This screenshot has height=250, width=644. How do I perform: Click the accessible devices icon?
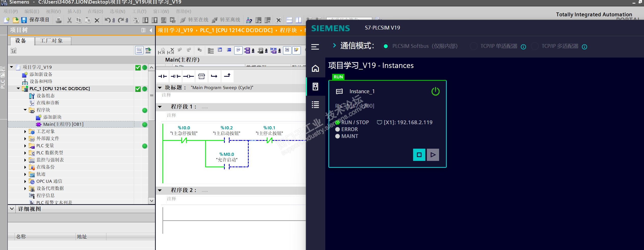coord(249,20)
